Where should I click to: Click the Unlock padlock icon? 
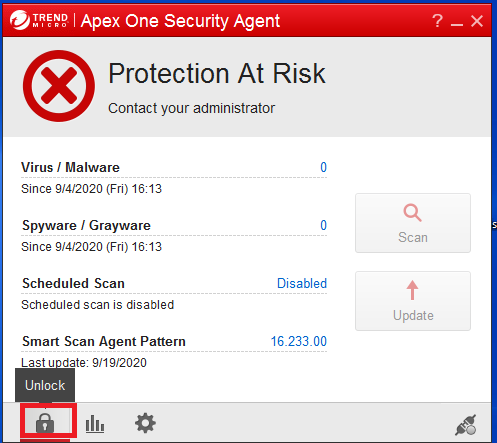(x=45, y=423)
